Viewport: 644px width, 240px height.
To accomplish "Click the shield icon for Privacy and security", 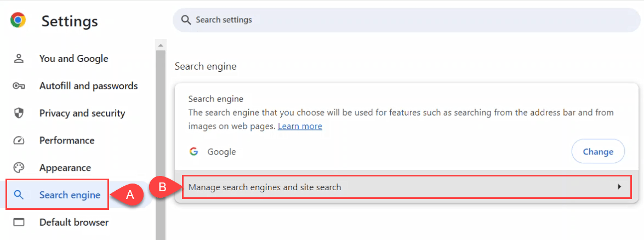I will pos(19,113).
